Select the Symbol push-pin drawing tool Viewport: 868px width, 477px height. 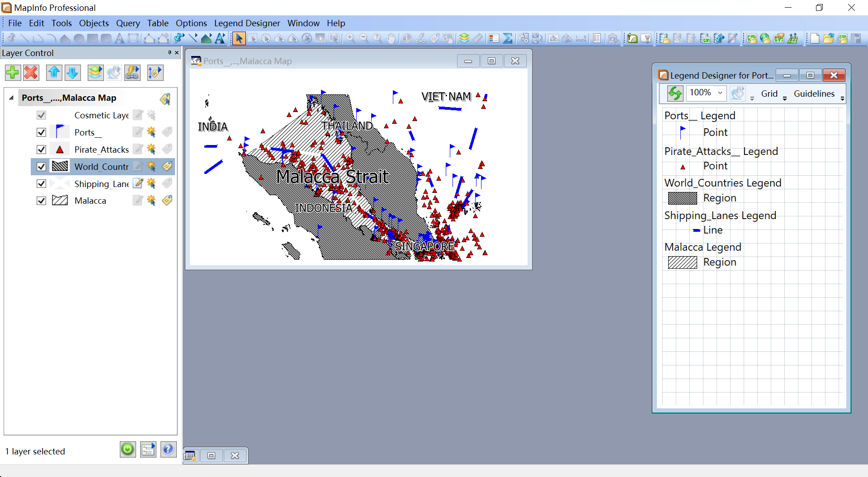coord(11,38)
